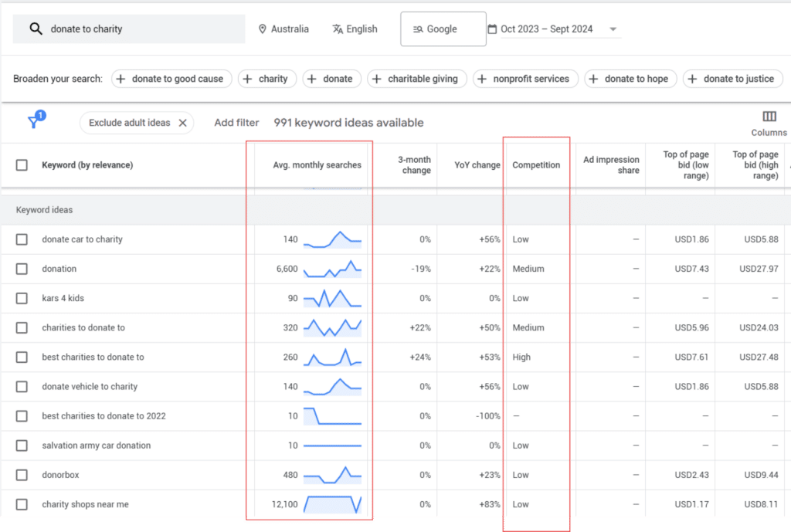The height and width of the screenshot is (532, 791).
Task: Tick checkbox for salvation army car donation
Action: (x=22, y=446)
